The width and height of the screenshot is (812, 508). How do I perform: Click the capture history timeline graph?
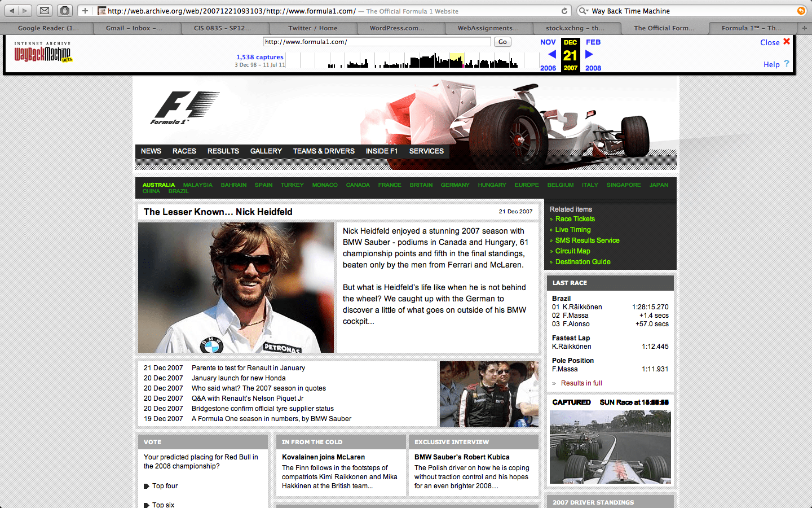pyautogui.click(x=412, y=60)
